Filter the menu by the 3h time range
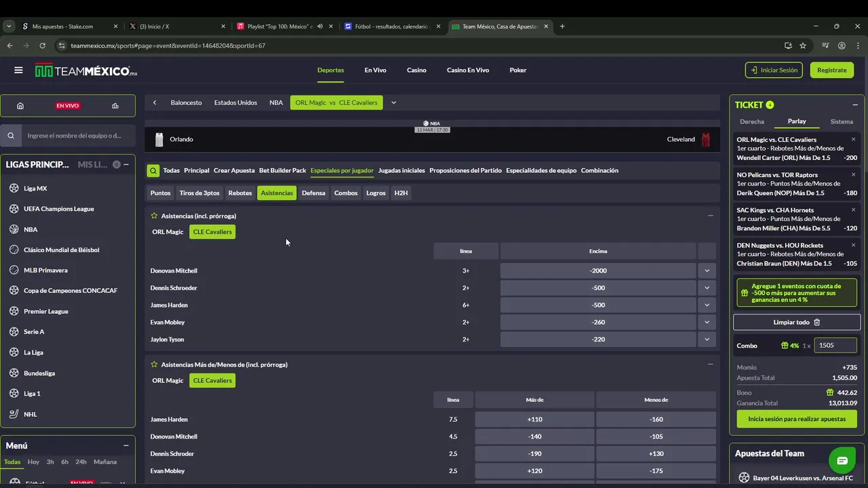 [x=50, y=462]
